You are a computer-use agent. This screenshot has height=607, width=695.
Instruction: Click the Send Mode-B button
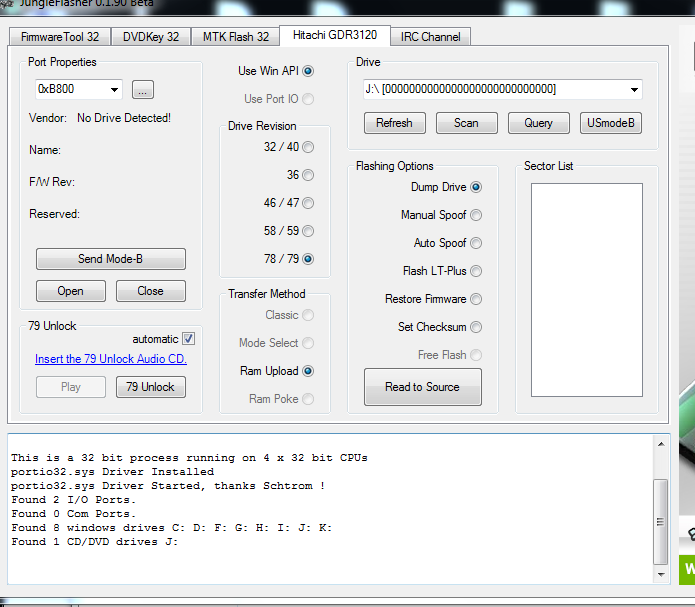(111, 259)
